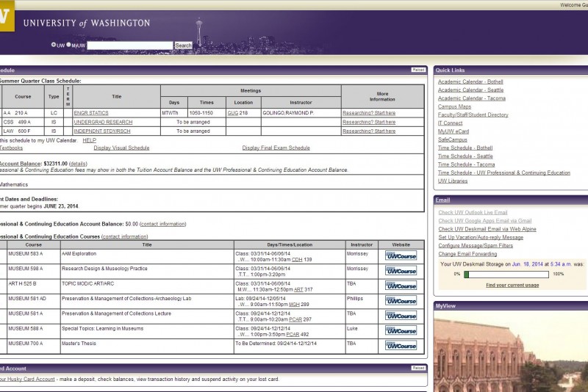Open Academic Calendar - Tacoma
Viewport: 588px width, 392px height.
(x=472, y=98)
